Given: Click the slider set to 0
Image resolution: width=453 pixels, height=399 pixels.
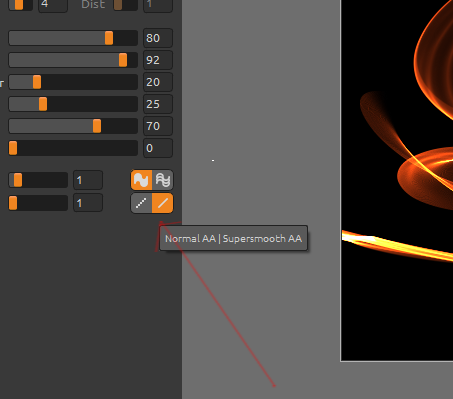Looking at the screenshot, I should [x=73, y=148].
